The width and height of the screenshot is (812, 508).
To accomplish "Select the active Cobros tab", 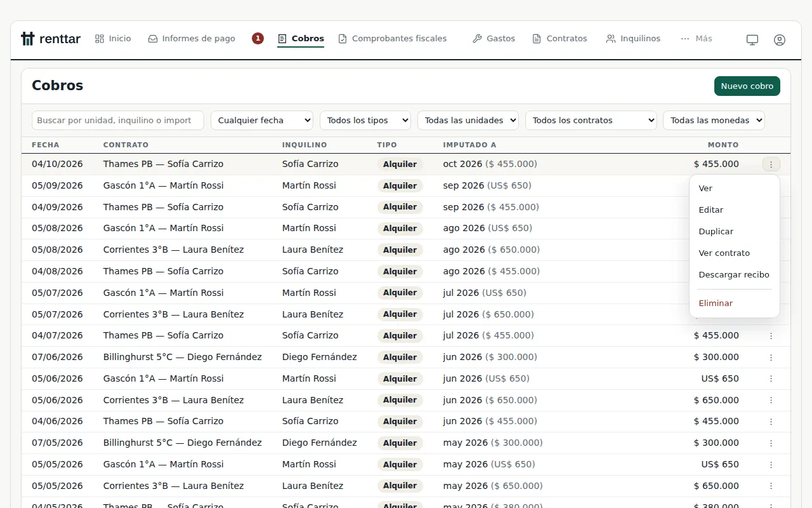I will (301, 39).
